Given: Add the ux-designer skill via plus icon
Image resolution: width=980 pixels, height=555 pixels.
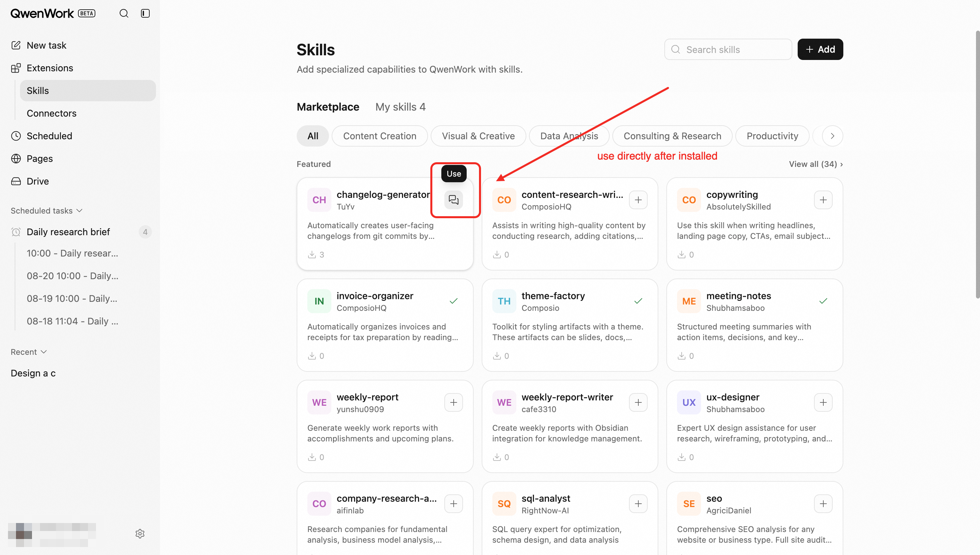Looking at the screenshot, I should (823, 402).
